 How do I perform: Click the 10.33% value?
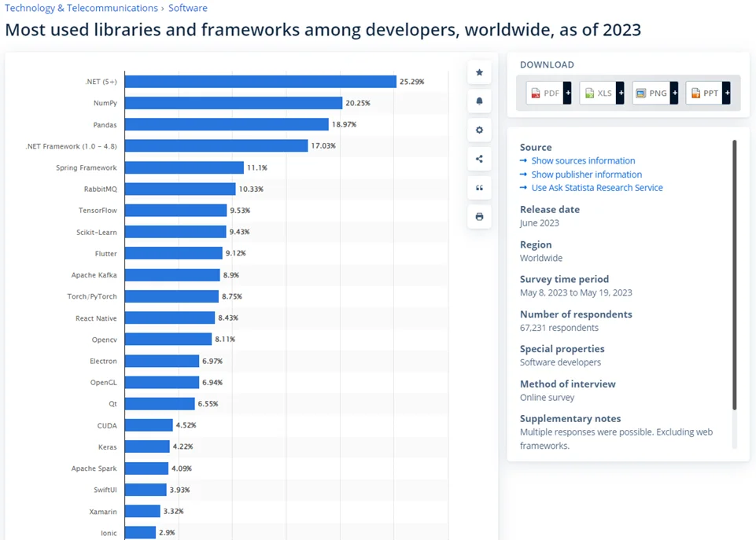pyautogui.click(x=251, y=189)
